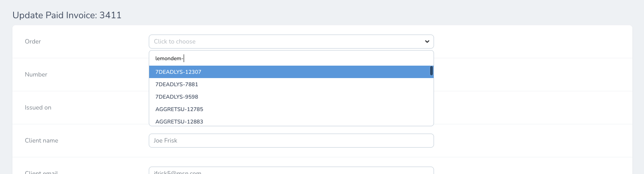Click the 'Client name' field label
The image size is (644, 174).
(41, 141)
